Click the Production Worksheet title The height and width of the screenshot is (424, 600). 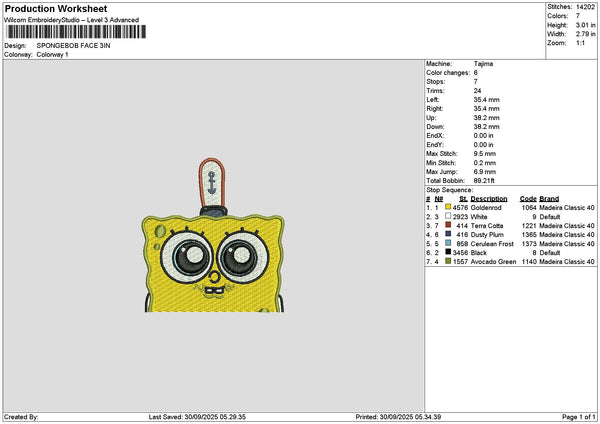(x=56, y=8)
